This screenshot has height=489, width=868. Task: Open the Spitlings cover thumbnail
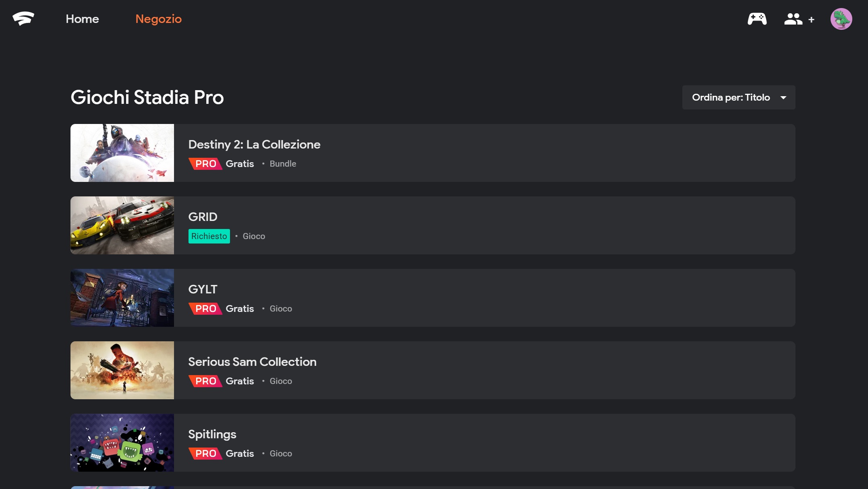pos(122,443)
